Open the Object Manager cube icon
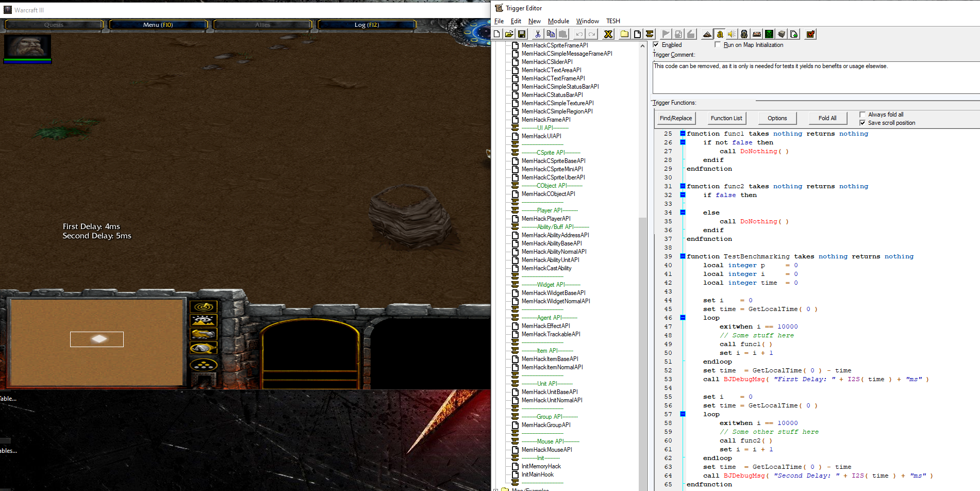Viewport: 980px width, 491px height. [x=782, y=34]
